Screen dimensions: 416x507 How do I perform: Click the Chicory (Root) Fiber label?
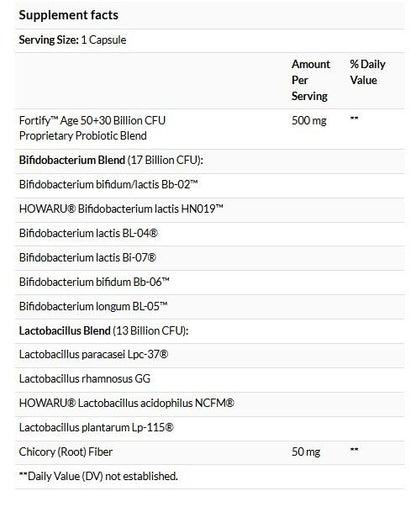tap(66, 452)
